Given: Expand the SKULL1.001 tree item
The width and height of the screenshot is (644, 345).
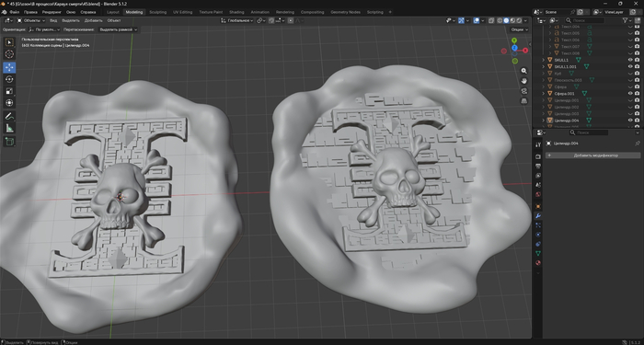Looking at the screenshot, I should point(544,66).
